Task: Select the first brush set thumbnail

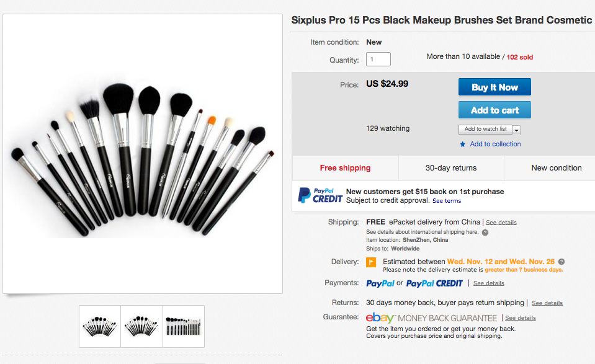Action: (x=100, y=326)
